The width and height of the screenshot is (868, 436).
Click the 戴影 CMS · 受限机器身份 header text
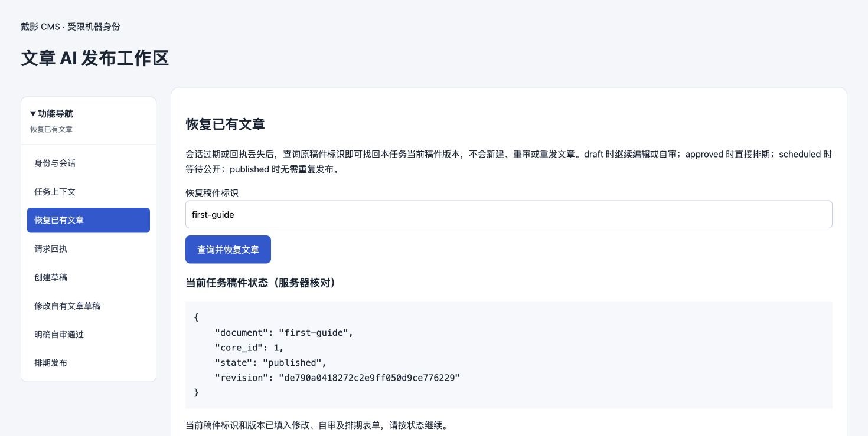pyautogui.click(x=71, y=27)
